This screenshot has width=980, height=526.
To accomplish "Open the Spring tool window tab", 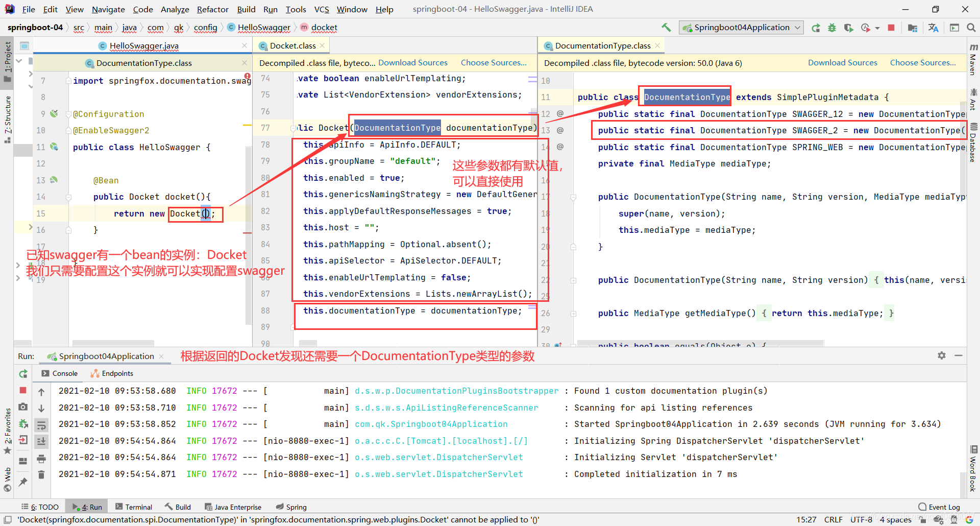I will click(x=291, y=507).
